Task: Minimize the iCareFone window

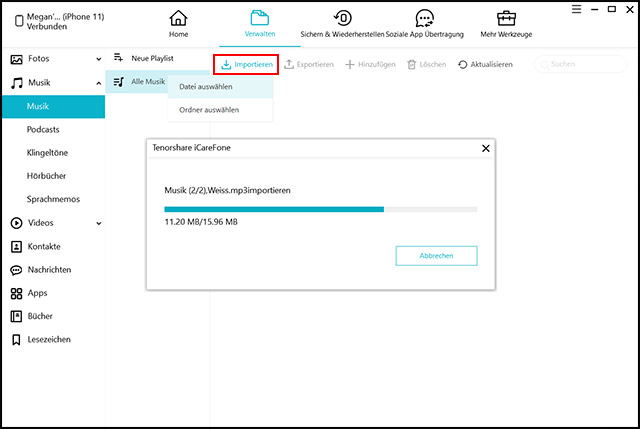Action: tap(595, 9)
